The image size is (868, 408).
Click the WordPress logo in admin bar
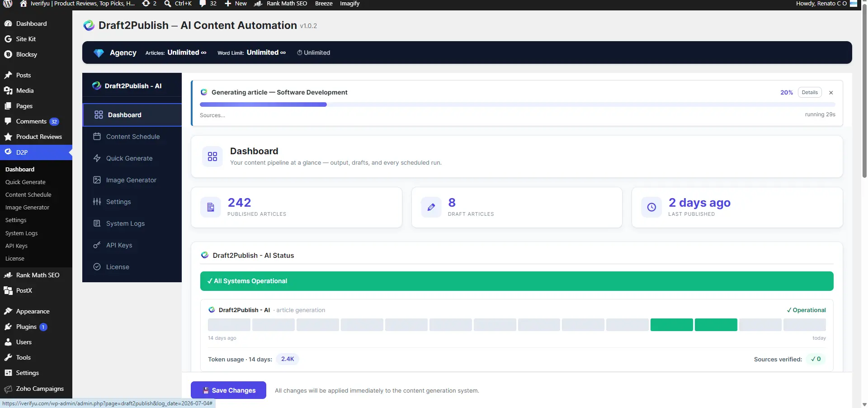8,4
